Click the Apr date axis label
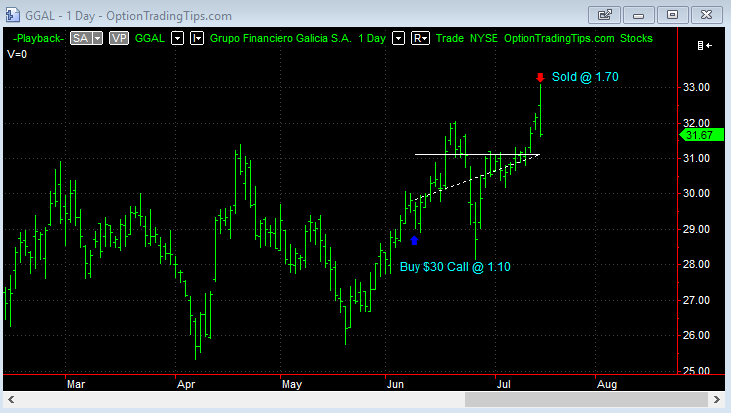 tap(186, 385)
